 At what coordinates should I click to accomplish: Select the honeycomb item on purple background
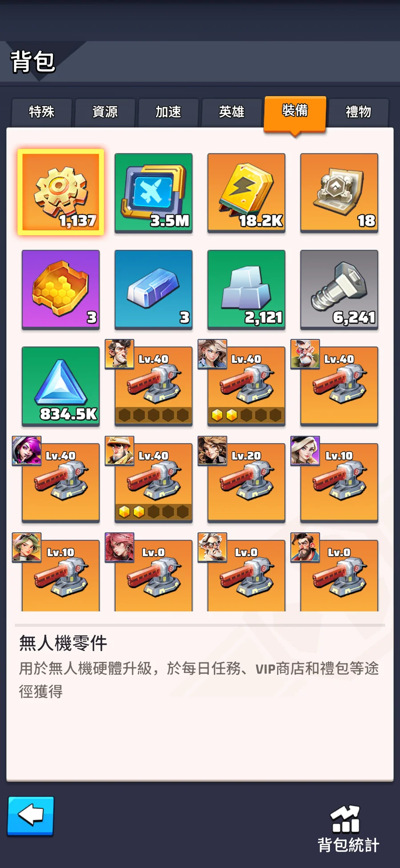[x=60, y=289]
